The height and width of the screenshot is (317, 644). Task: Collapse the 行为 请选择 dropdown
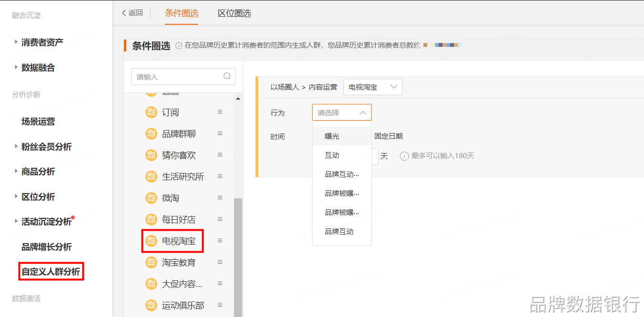click(342, 112)
